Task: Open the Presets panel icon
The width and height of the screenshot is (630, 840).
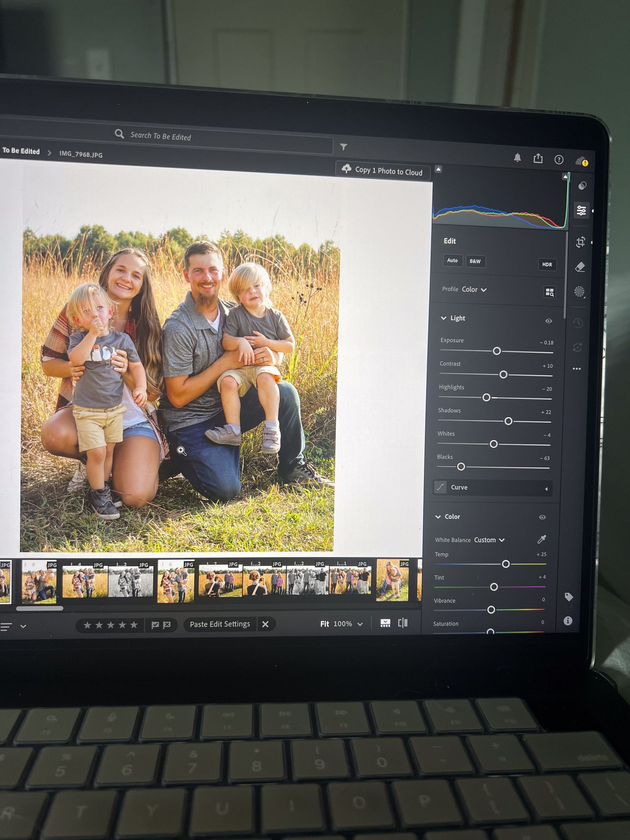Action: pyautogui.click(x=582, y=186)
